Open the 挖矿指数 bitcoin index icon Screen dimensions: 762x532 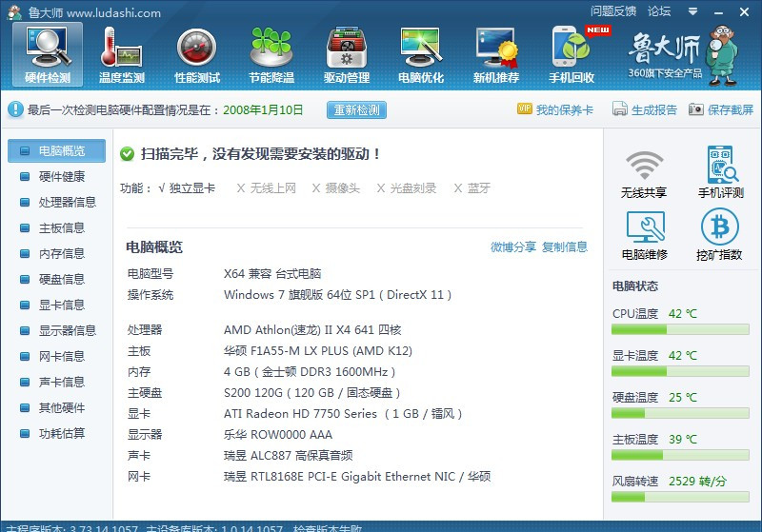720,235
